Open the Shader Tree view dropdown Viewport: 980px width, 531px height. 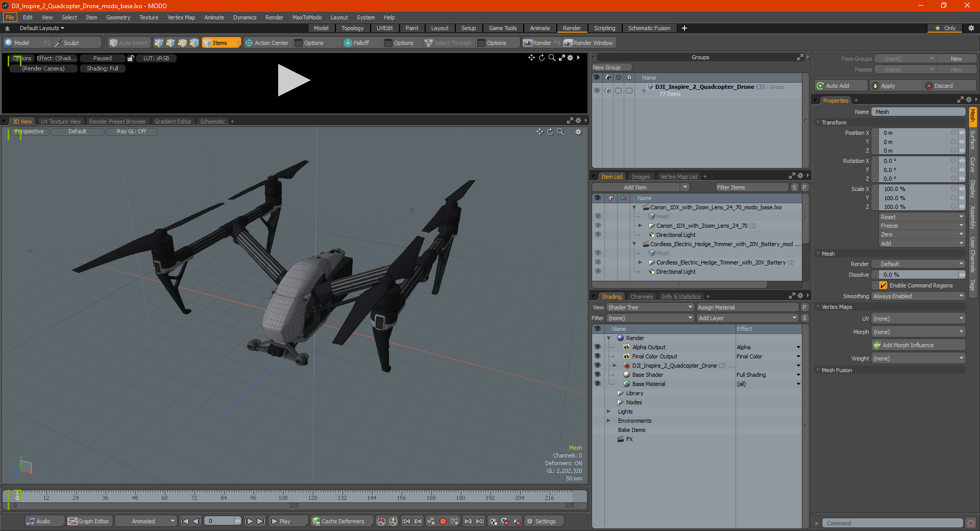650,307
